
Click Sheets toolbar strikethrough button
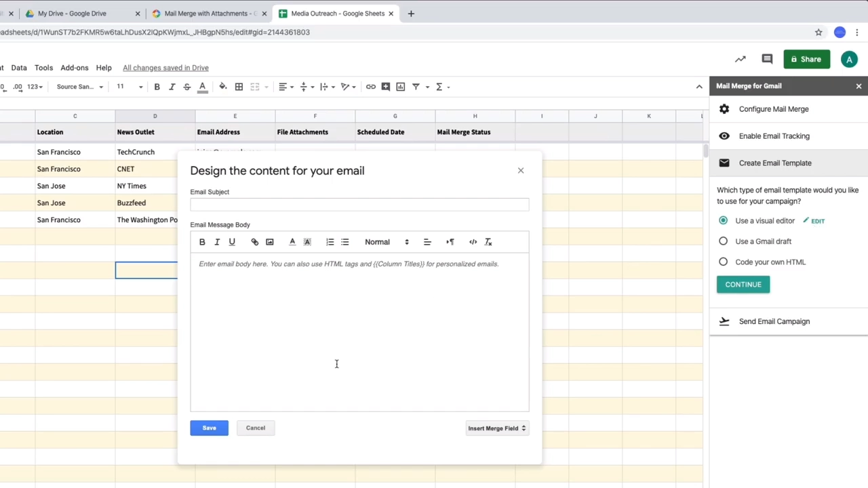[x=186, y=87]
